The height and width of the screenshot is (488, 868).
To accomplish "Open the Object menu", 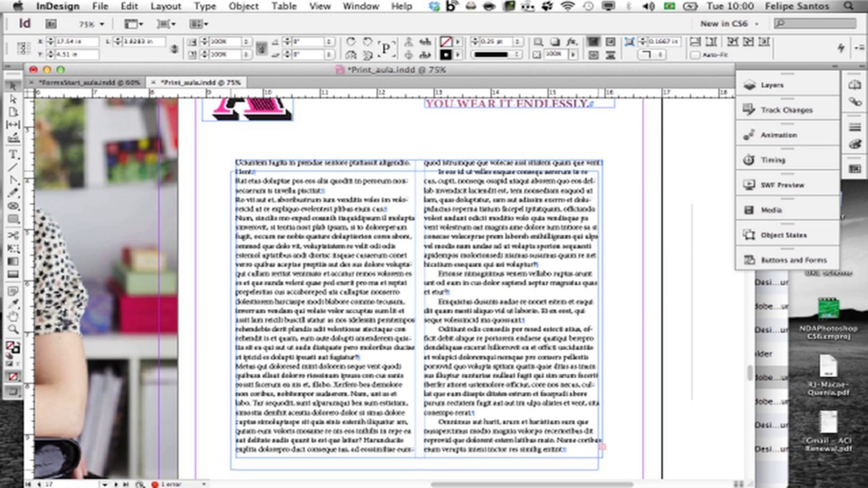I will click(243, 6).
